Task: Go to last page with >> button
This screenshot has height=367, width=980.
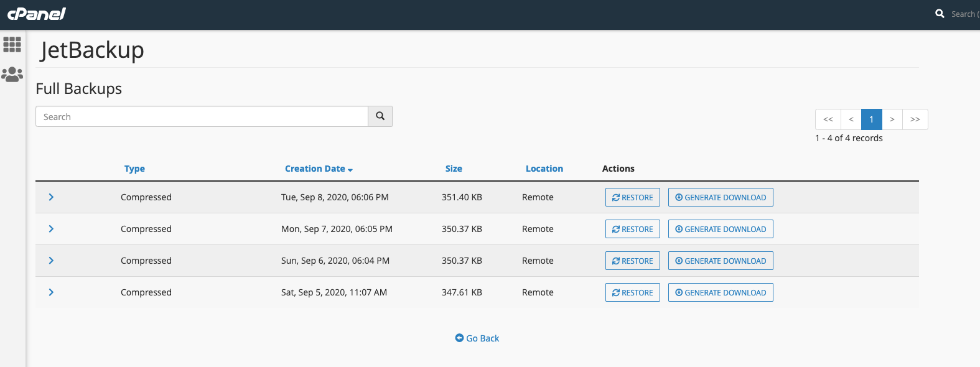Action: pyautogui.click(x=915, y=119)
